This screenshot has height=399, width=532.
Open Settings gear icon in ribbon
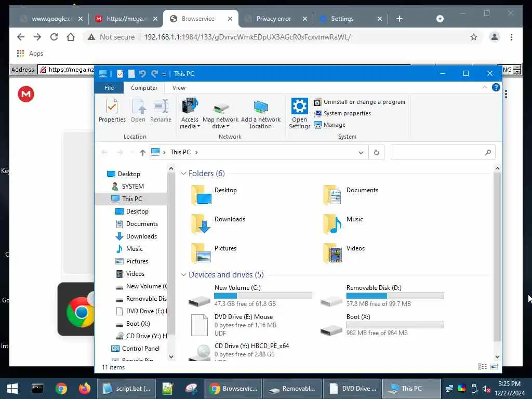point(300,106)
